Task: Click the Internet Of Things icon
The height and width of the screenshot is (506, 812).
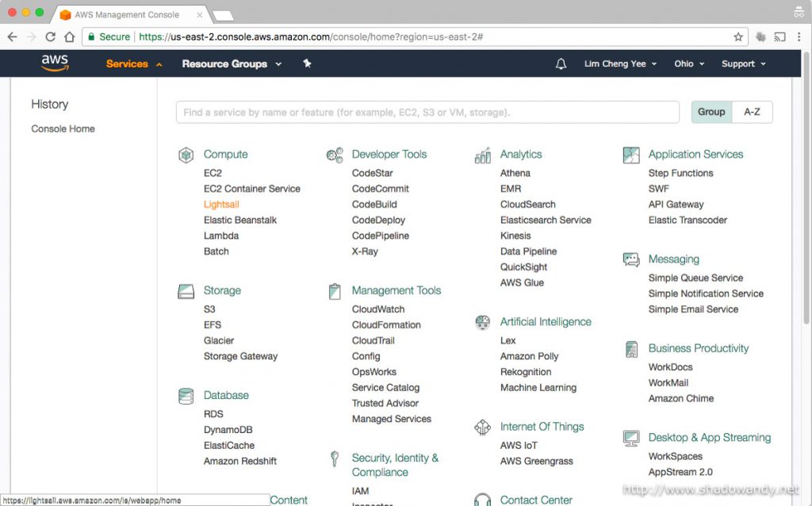Action: pos(483,427)
